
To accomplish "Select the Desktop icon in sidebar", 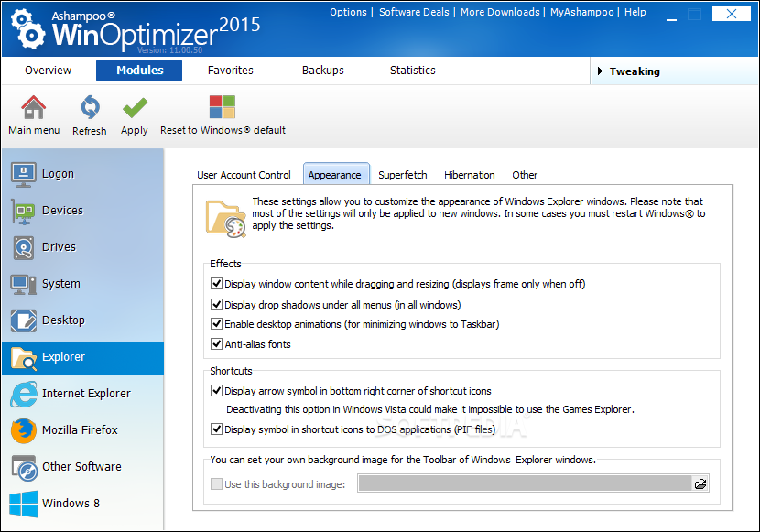I will [23, 320].
